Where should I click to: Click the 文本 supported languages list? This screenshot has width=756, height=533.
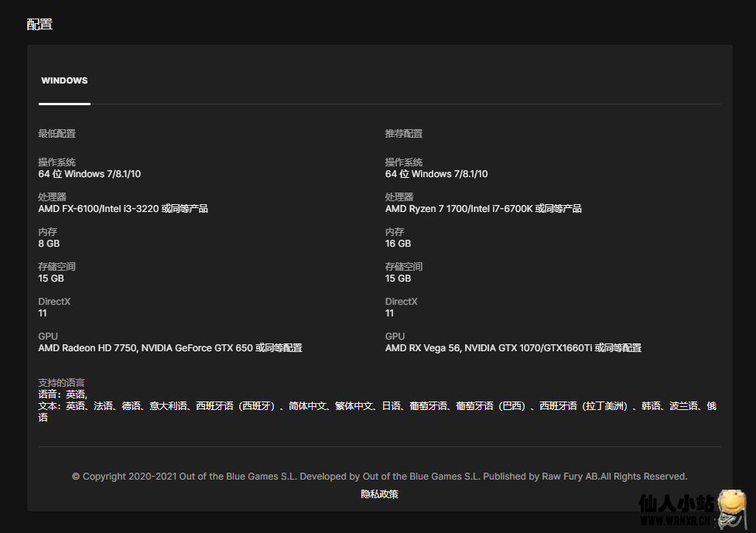[x=377, y=406]
